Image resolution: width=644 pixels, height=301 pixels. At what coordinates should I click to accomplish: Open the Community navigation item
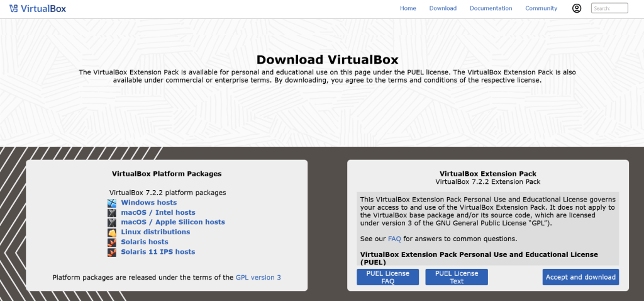(x=541, y=8)
